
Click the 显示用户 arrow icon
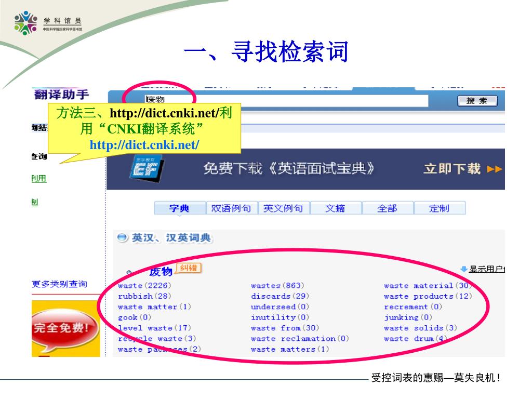click(464, 269)
